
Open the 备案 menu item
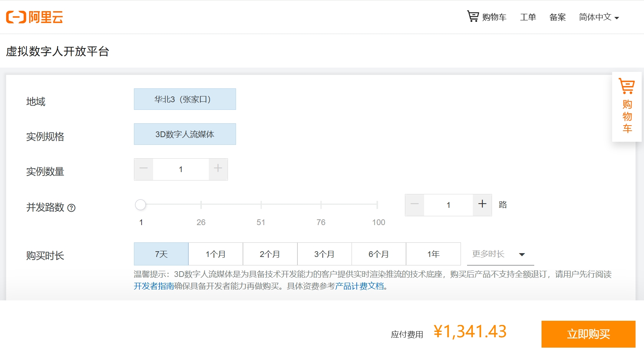click(x=557, y=17)
